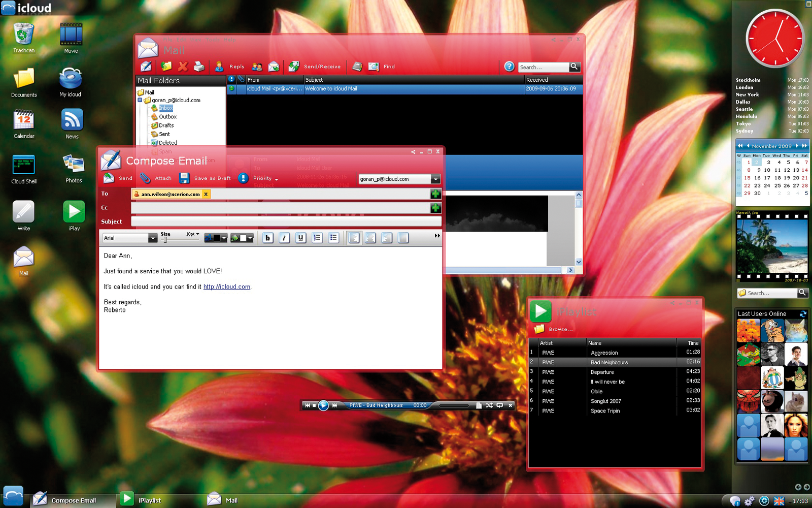Toggle underline formatting
Screen dimensions: 812x508
click(300, 238)
